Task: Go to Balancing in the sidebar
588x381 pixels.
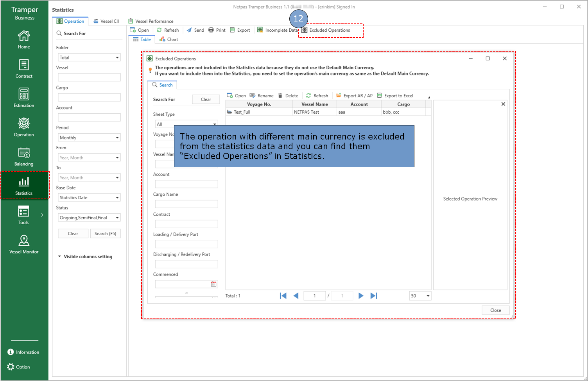Action: click(x=24, y=156)
